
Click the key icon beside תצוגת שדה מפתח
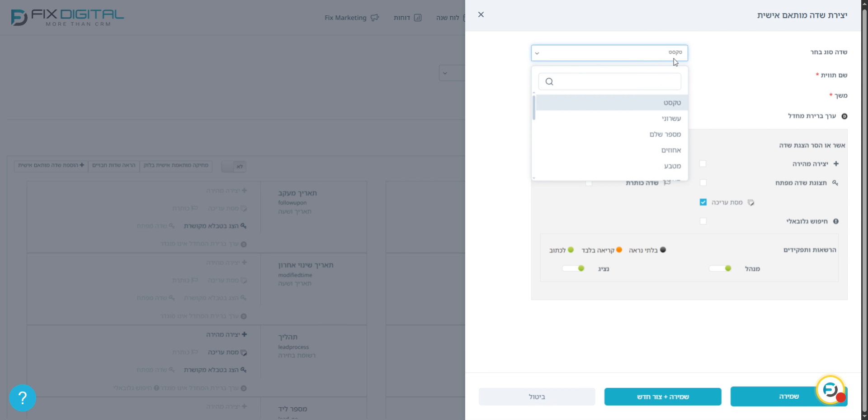pos(835,183)
